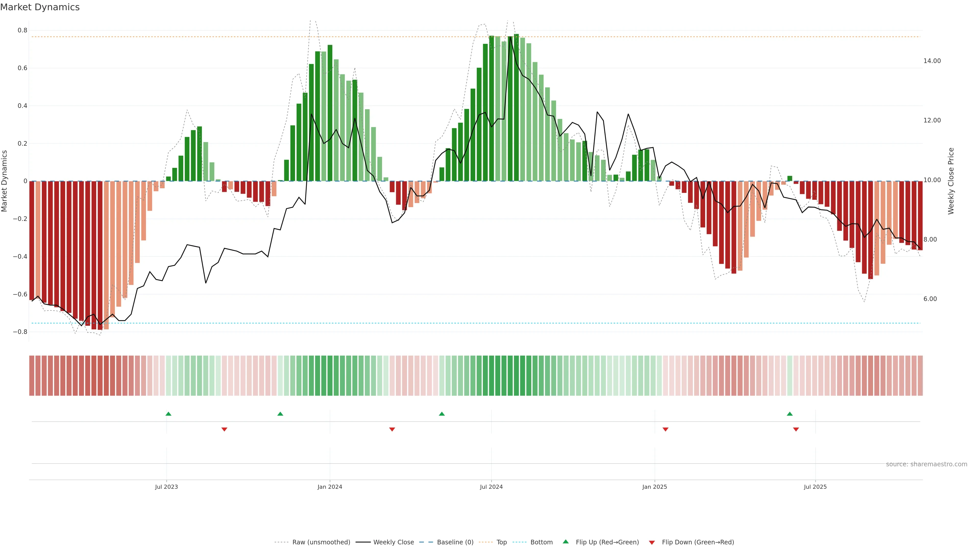Viewport: 980px width, 551px height.
Task: Click the Jan 2024 x-axis label
Action: tap(330, 487)
